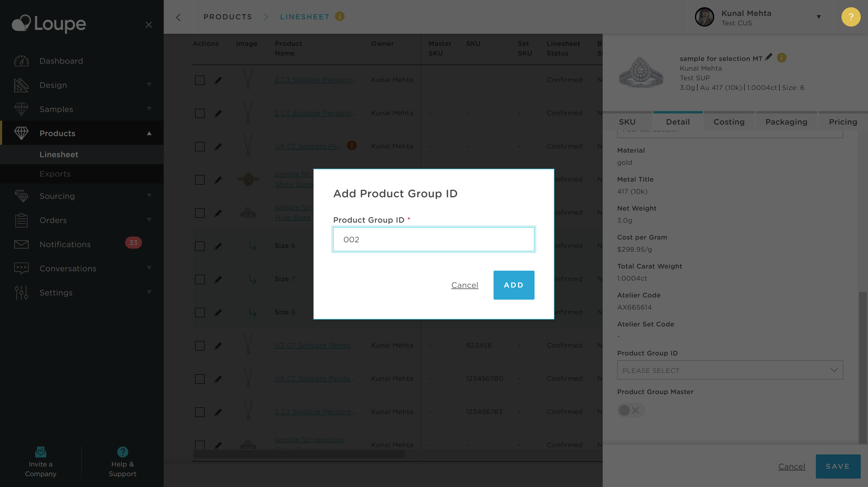Click Cancel link in Add Product Group dialog

point(465,285)
